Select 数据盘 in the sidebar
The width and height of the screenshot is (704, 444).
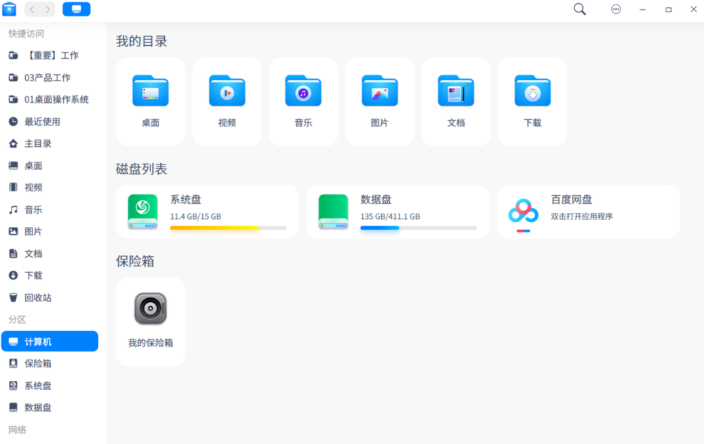[x=49, y=408]
